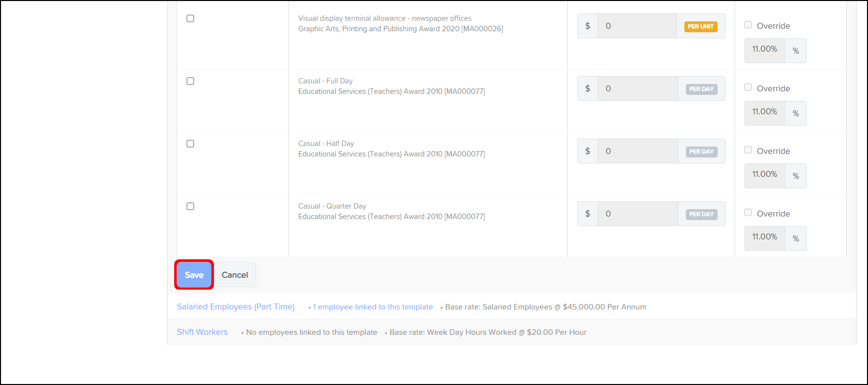This screenshot has width=868, height=385.
Task: Click the rate field for Visual display terminal allowance
Action: click(x=637, y=26)
